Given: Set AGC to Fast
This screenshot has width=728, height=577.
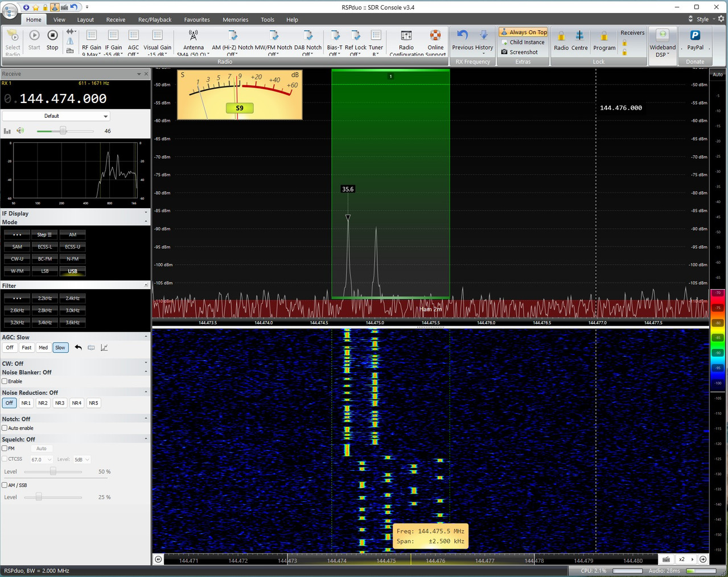Looking at the screenshot, I should [27, 348].
